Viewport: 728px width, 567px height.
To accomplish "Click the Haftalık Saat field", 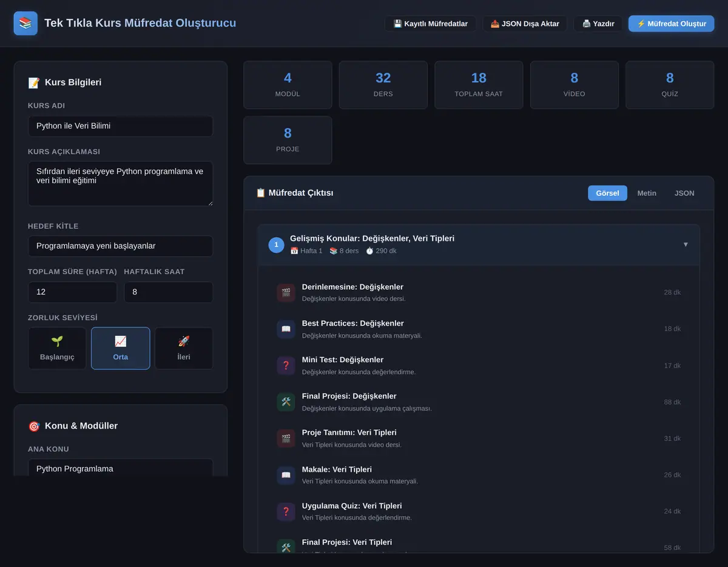I will click(169, 292).
